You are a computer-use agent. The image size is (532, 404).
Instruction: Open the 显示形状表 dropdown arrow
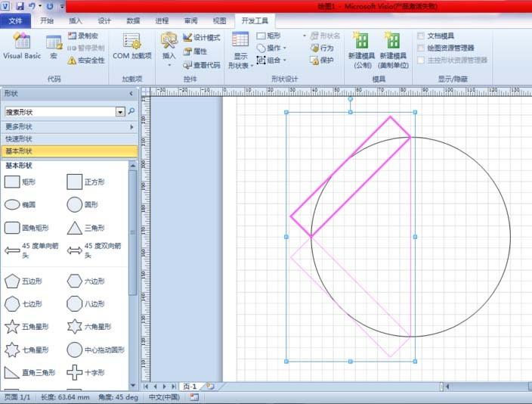point(252,66)
